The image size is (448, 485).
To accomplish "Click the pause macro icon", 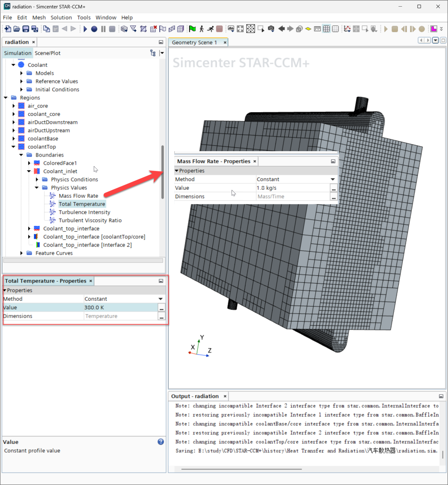I will point(103,29).
